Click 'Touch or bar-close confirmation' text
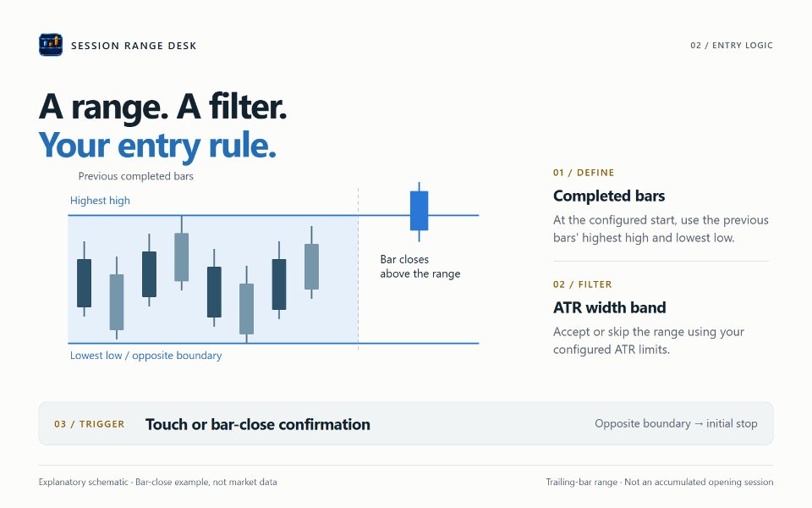This screenshot has height=508, width=812. tap(258, 424)
